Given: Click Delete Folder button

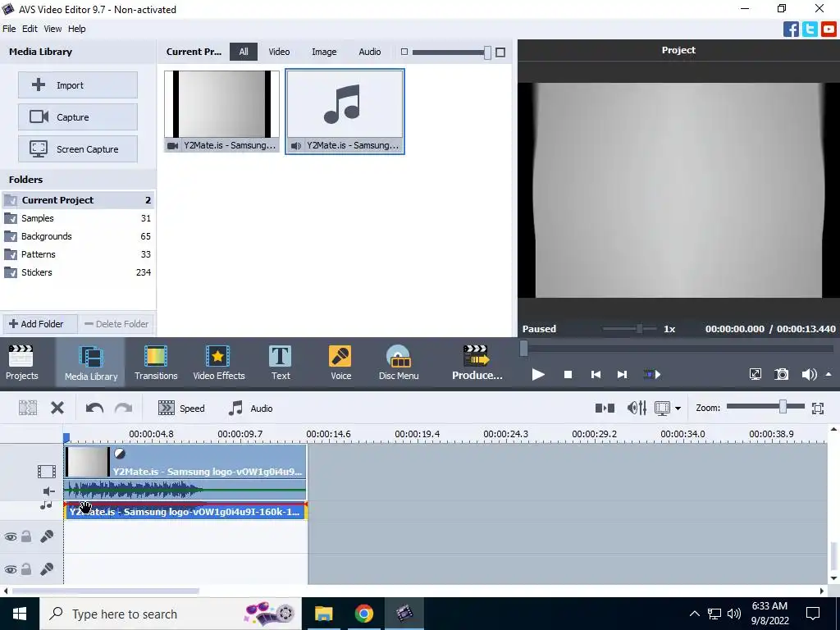Looking at the screenshot, I should pyautogui.click(x=116, y=323).
